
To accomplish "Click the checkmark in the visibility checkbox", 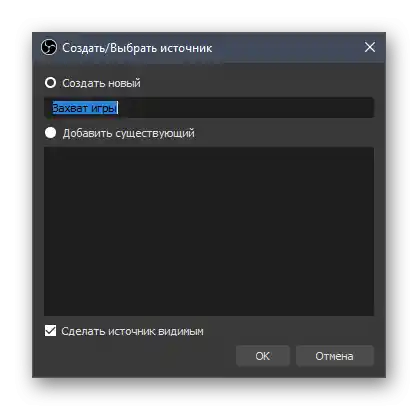I will point(50,331).
